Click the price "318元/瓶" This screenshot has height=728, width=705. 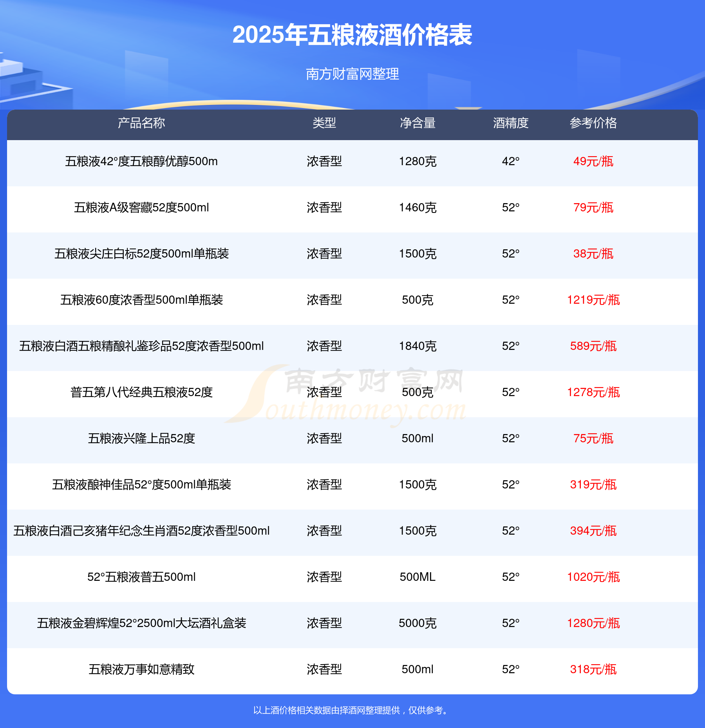click(x=593, y=669)
